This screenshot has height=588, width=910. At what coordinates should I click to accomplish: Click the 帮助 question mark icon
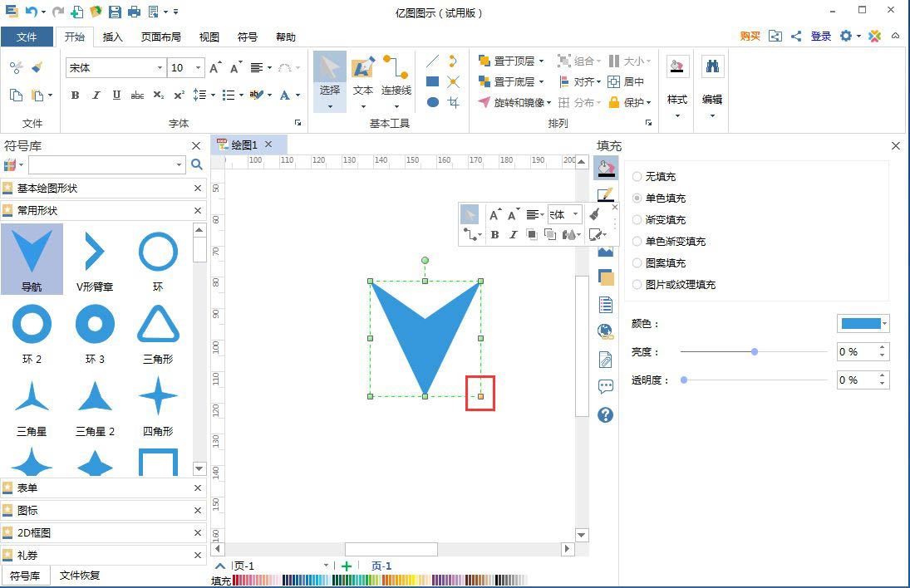[x=605, y=415]
